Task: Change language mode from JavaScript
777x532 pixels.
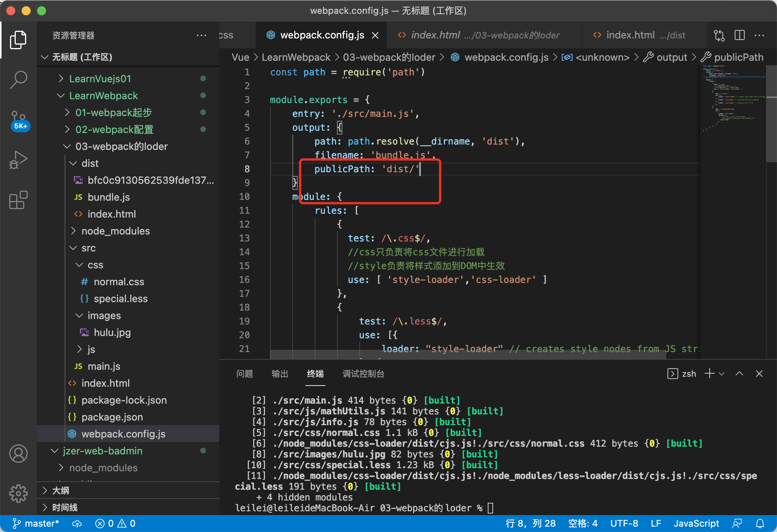Action: point(696,523)
